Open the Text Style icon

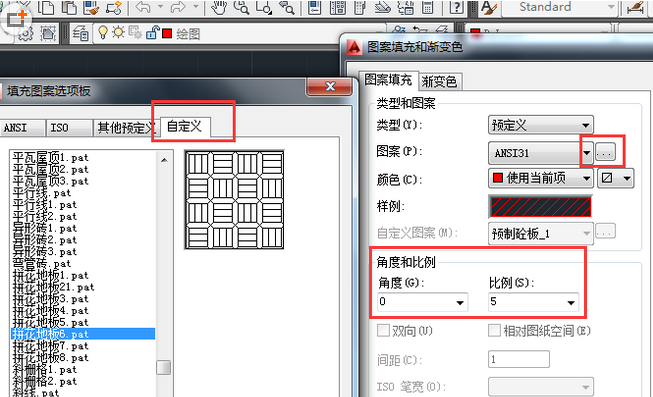click(489, 7)
